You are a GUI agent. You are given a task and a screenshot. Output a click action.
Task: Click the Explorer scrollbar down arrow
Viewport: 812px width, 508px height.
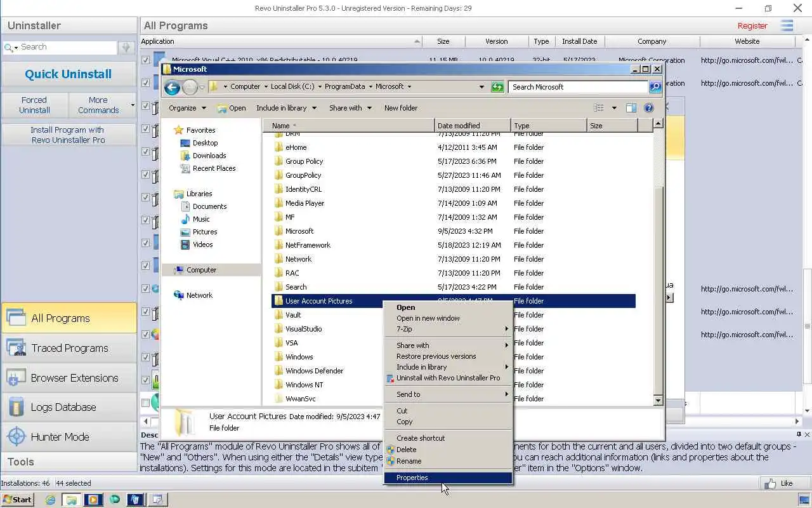(658, 401)
